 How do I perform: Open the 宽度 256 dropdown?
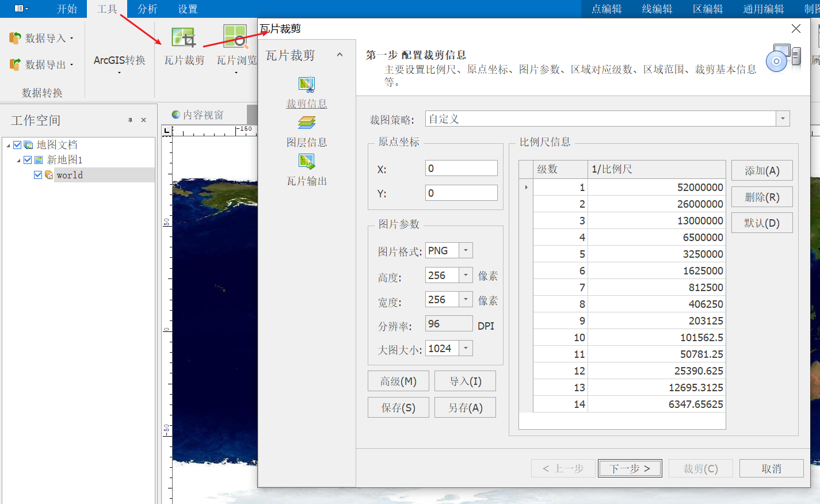coord(466,299)
